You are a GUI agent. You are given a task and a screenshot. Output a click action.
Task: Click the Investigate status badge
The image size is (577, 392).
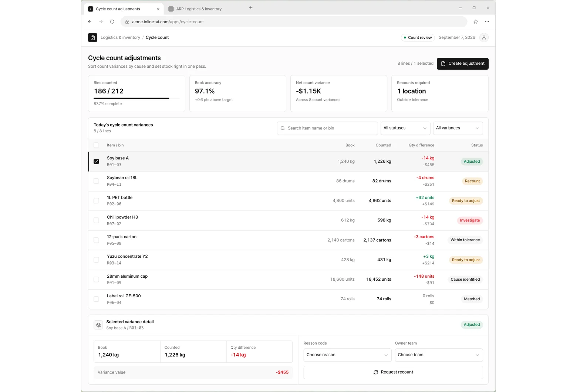click(x=470, y=220)
